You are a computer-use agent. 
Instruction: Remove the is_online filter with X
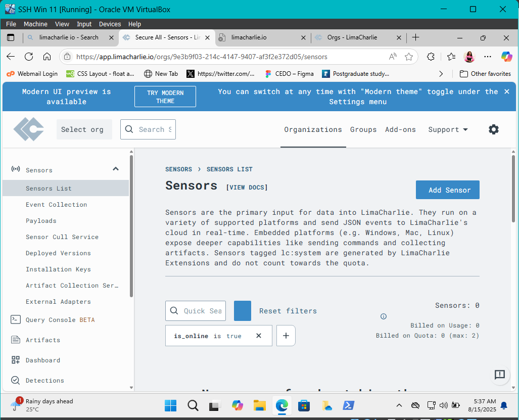[259, 336]
